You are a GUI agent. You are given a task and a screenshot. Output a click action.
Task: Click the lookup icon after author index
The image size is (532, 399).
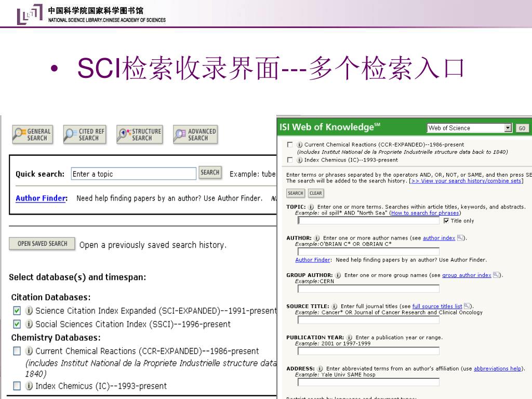[x=460, y=238]
